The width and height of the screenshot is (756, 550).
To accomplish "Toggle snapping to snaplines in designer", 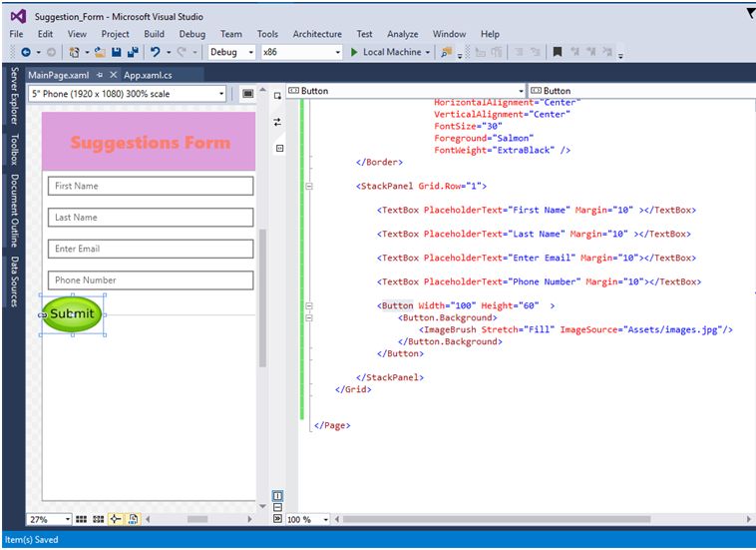I will (116, 519).
